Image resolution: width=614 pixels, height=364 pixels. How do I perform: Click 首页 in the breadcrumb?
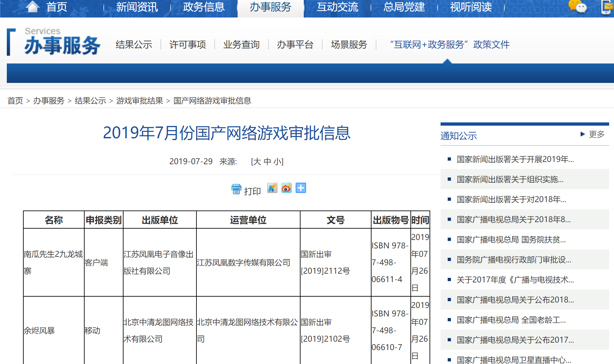coord(15,101)
